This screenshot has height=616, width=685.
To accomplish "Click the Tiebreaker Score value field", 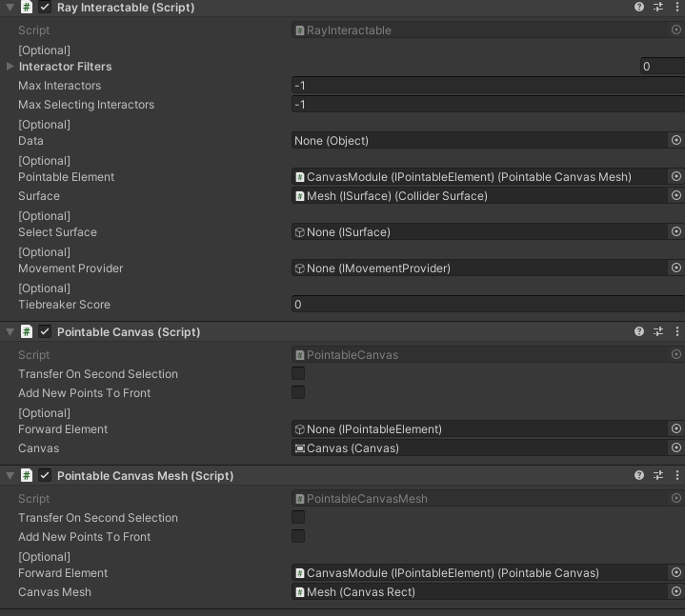I will tap(488, 305).
